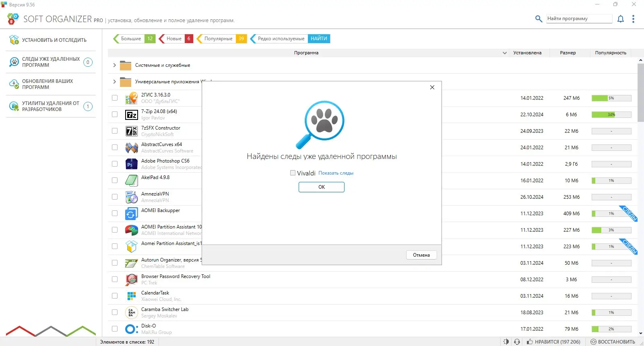Open Утилиты удаления от разработчиков section
The height and width of the screenshot is (346, 644).
pyautogui.click(x=51, y=106)
